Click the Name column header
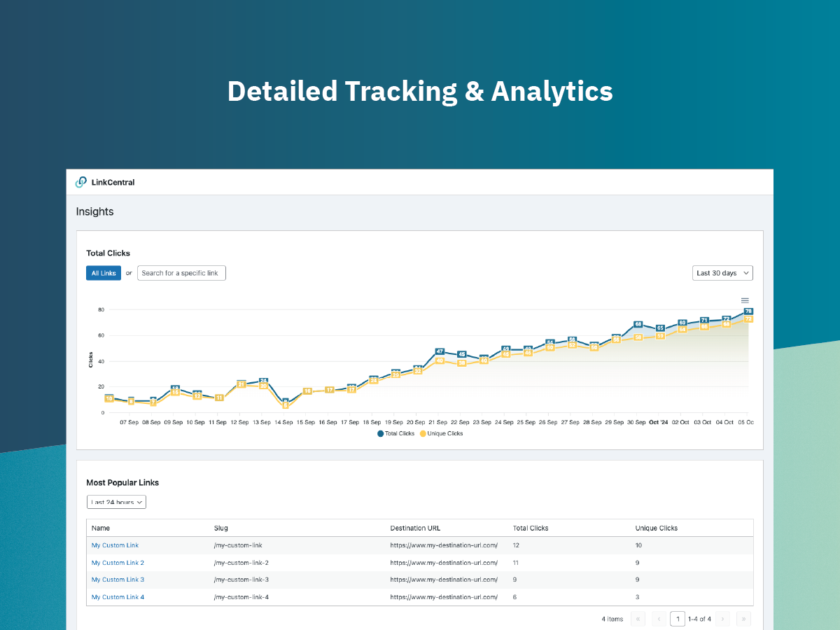The image size is (840, 630). (x=101, y=528)
